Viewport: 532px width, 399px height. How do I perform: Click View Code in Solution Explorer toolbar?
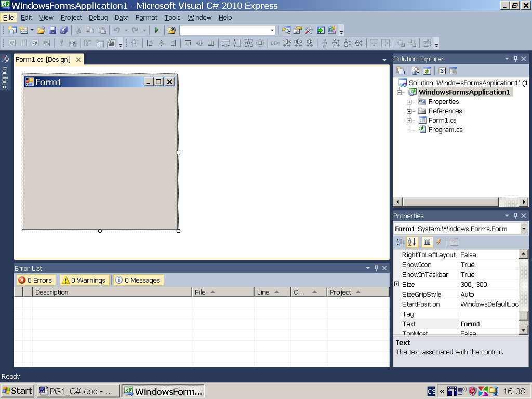click(442, 71)
